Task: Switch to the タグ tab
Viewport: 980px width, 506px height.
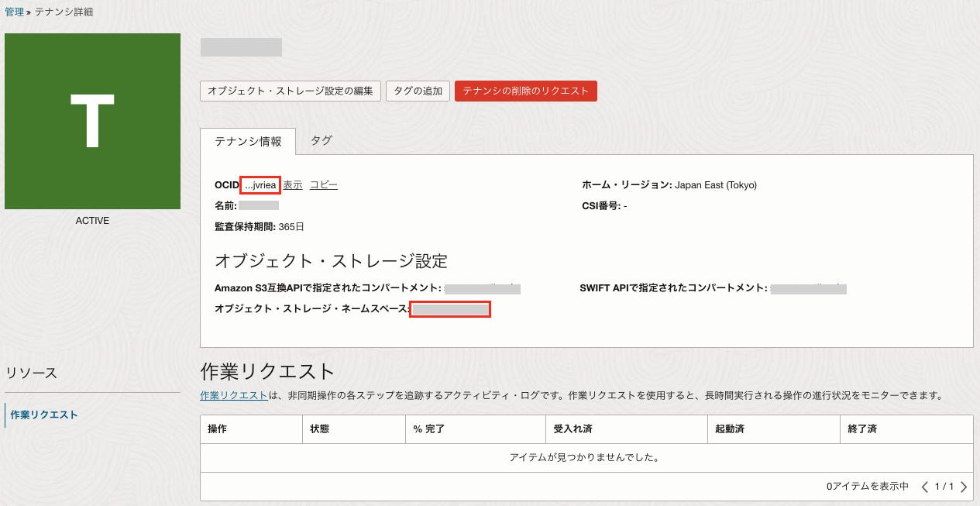Action: [321, 140]
